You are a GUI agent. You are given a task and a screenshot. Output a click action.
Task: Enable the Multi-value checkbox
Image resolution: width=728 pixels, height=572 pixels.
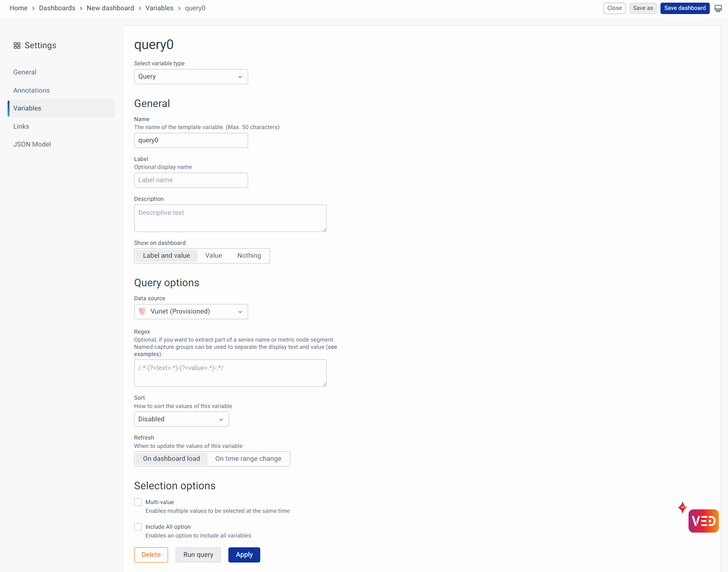point(138,502)
